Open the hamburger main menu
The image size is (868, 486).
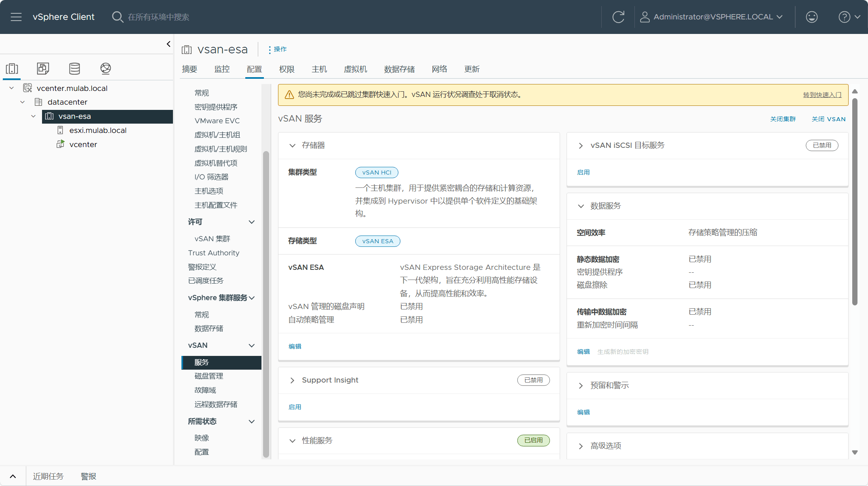coord(16,17)
